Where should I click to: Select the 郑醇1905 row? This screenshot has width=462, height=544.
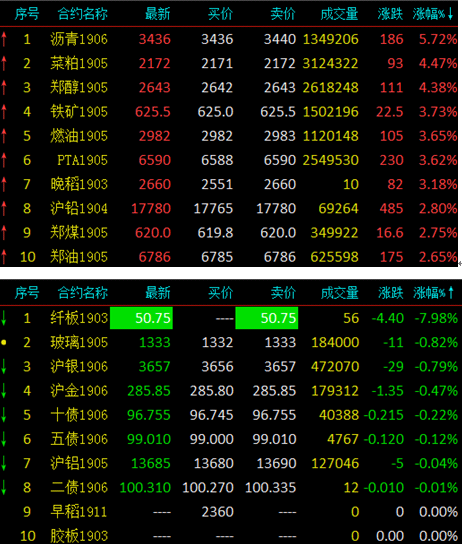coord(229,87)
